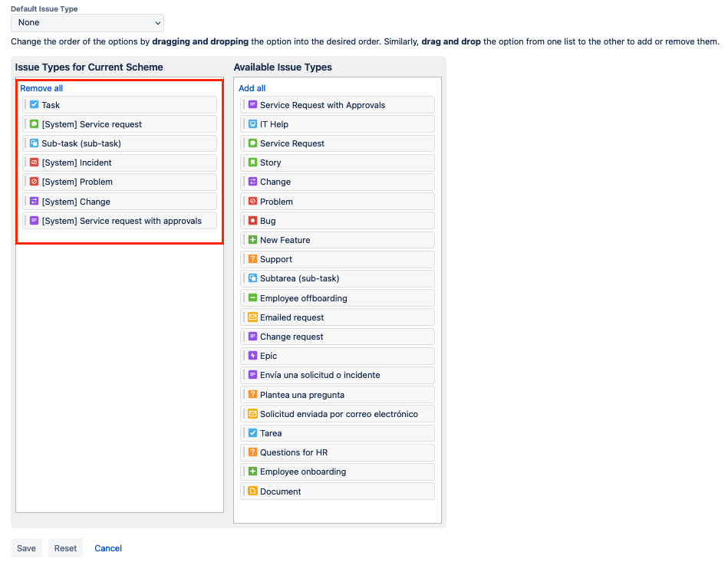Click the IT Help monitor icon
Image resolution: width=728 pixels, height=562 pixels.
coord(252,124)
